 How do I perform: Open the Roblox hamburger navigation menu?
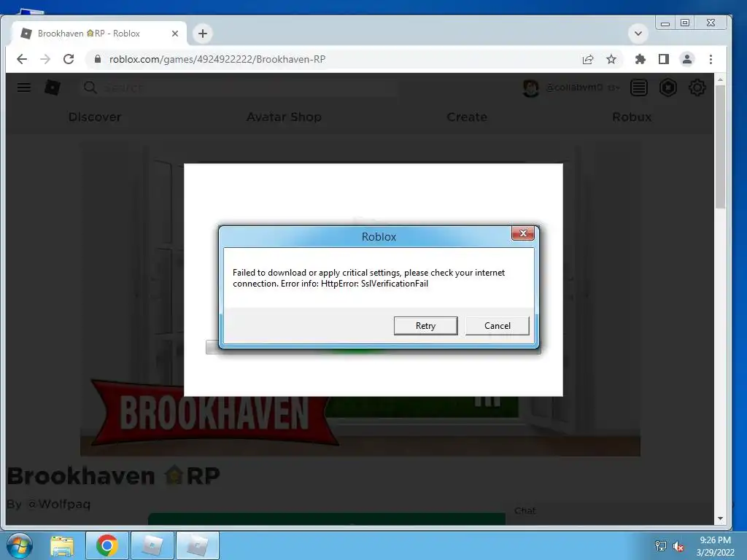click(x=24, y=87)
